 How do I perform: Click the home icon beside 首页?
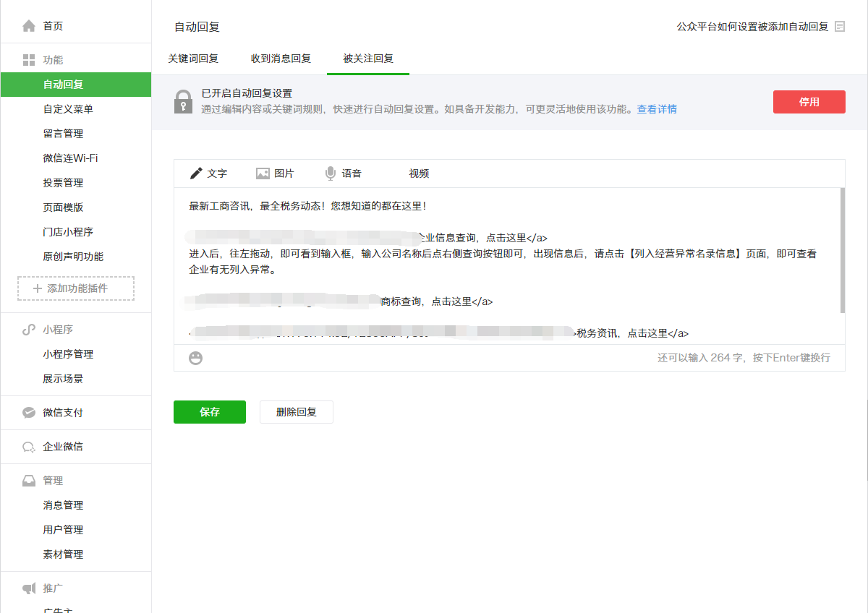29,26
